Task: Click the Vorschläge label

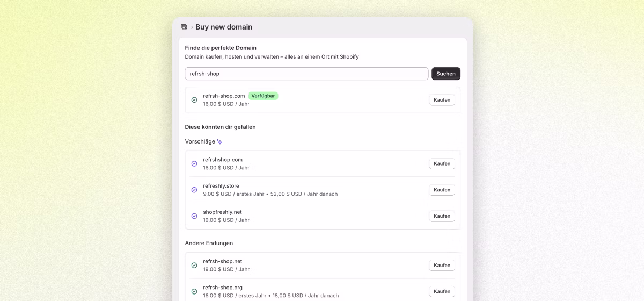Action: pyautogui.click(x=200, y=142)
